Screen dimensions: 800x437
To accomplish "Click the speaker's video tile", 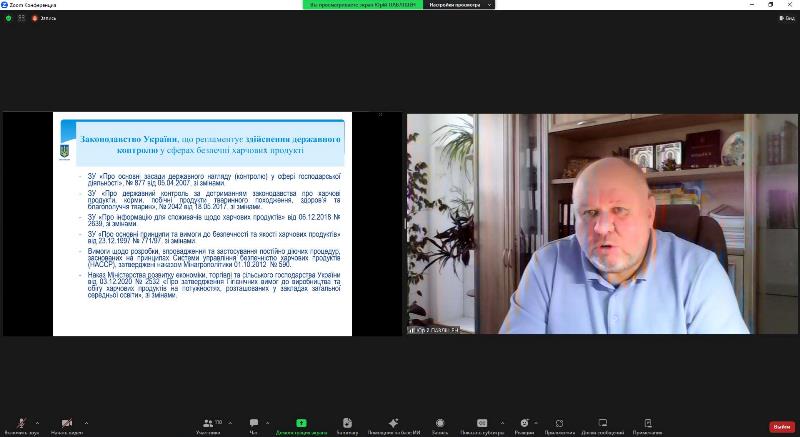I will pyautogui.click(x=602, y=224).
